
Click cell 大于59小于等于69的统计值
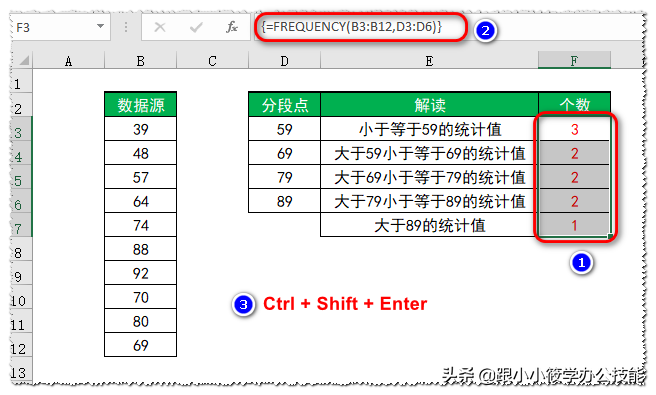point(429,153)
